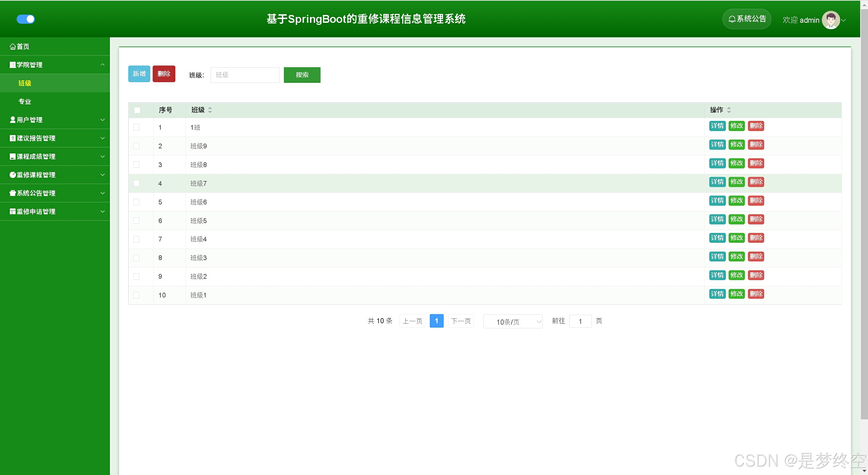
Task: Click the home icon beside 首页
Action: [13, 47]
